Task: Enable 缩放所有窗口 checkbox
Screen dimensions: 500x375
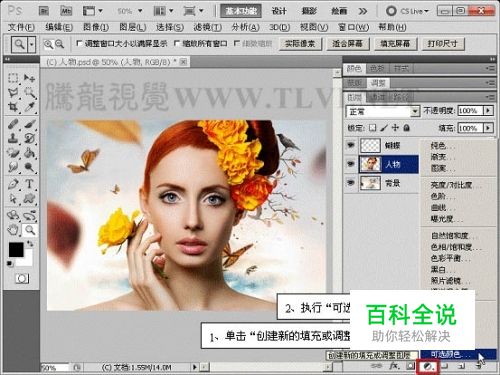Action: tap(177, 44)
